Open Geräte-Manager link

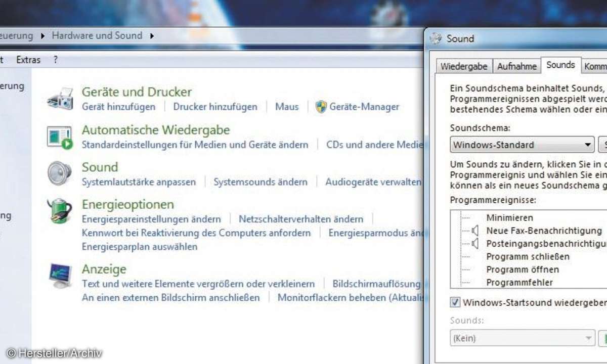[x=364, y=107]
